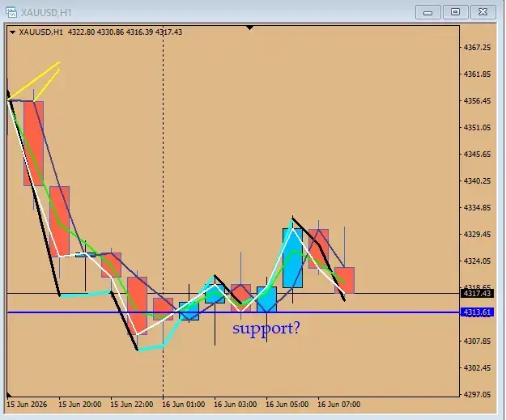The image size is (506, 420).
Task: Click the '15 Jun 2026' time axis label
Action: (x=27, y=405)
